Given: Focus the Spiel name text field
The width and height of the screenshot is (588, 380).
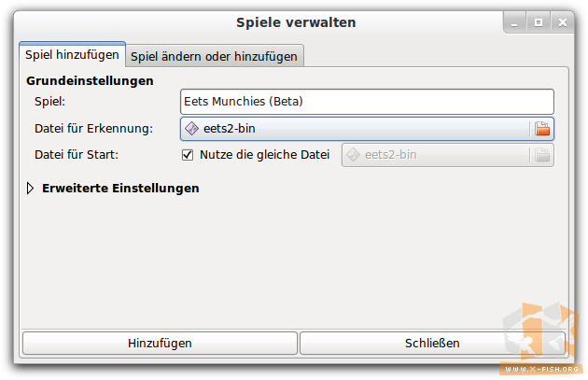Looking at the screenshot, I should click(366, 101).
